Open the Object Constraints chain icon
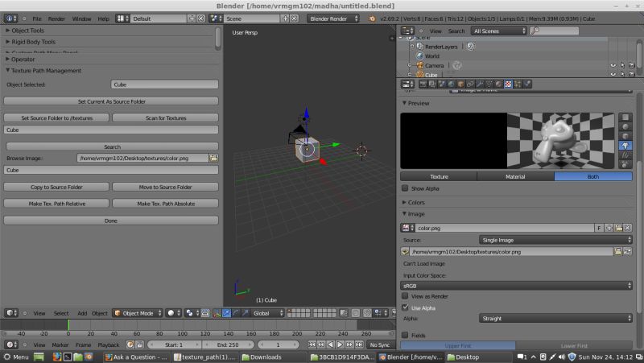Screen dimensions: 644x363 coord(470,85)
